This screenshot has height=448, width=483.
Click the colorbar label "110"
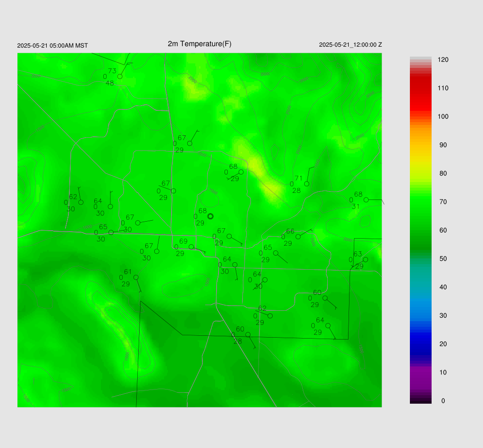pyautogui.click(x=443, y=88)
